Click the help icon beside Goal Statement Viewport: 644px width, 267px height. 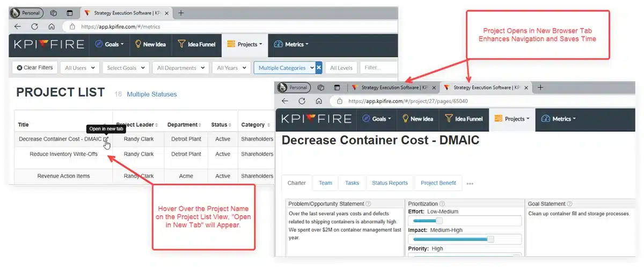pos(569,204)
